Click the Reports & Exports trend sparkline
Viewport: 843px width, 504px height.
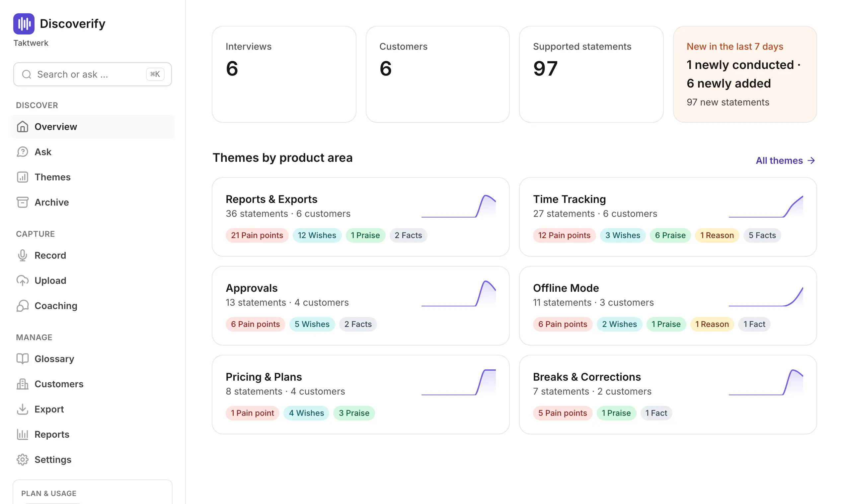pos(459,206)
